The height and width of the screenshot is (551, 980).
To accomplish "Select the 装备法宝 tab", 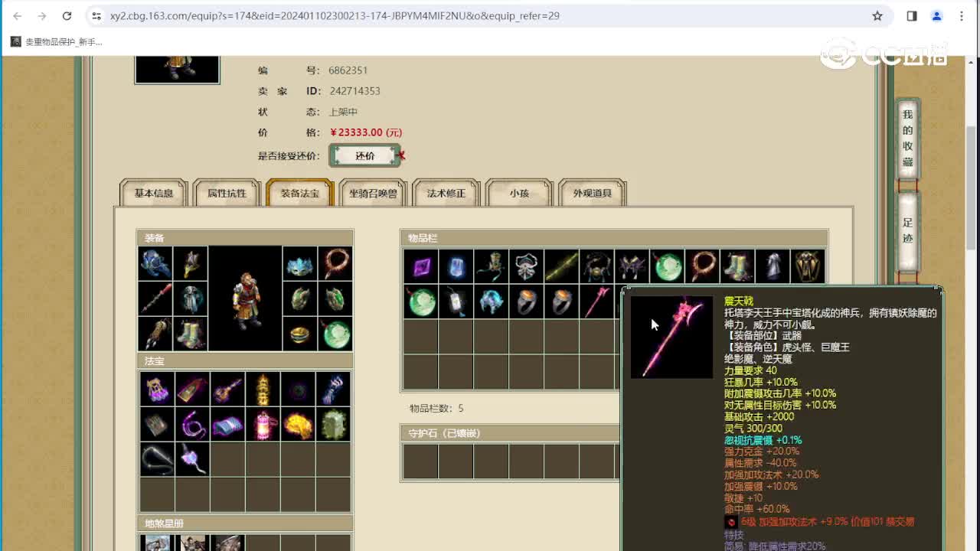I will (300, 193).
